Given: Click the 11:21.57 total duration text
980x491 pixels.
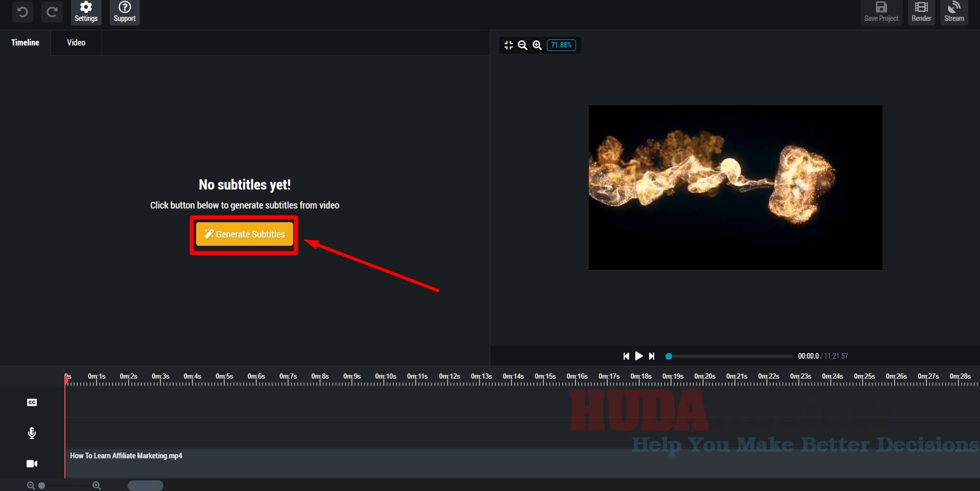Looking at the screenshot, I should [x=836, y=356].
